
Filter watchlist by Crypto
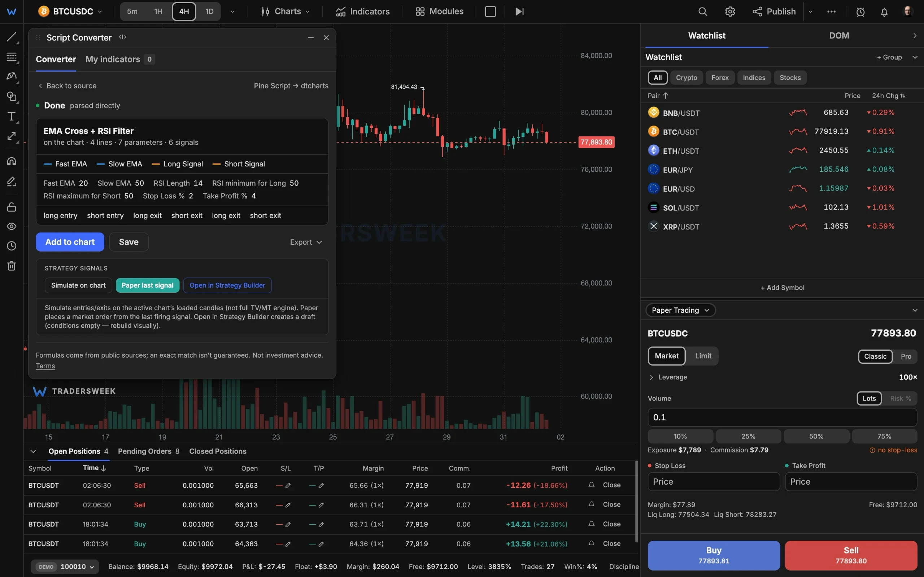686,78
